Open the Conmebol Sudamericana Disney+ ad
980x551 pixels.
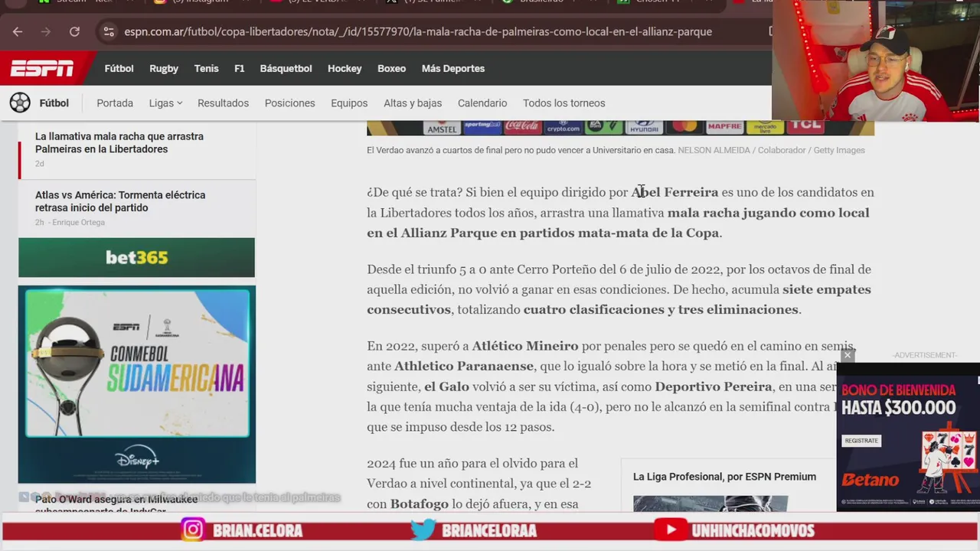[137, 384]
